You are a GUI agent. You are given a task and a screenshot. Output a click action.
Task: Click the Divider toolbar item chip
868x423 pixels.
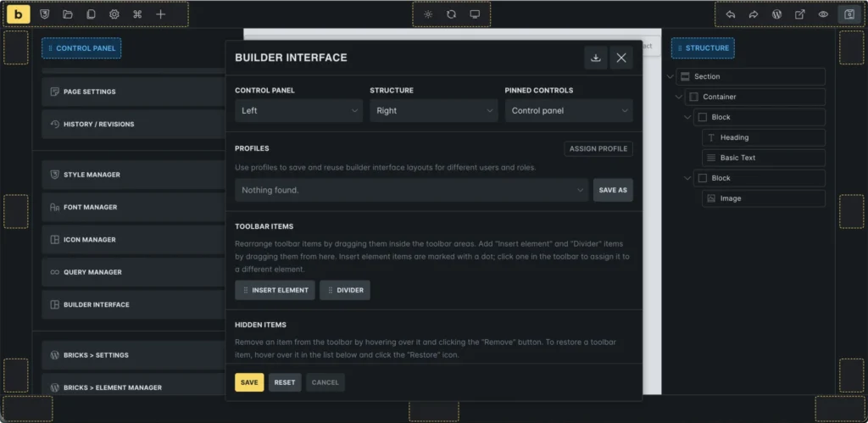(x=345, y=290)
